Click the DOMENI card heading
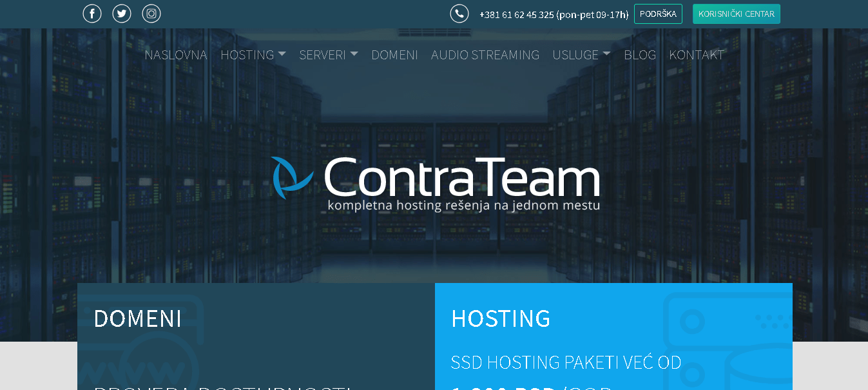The image size is (868, 390). (x=137, y=318)
